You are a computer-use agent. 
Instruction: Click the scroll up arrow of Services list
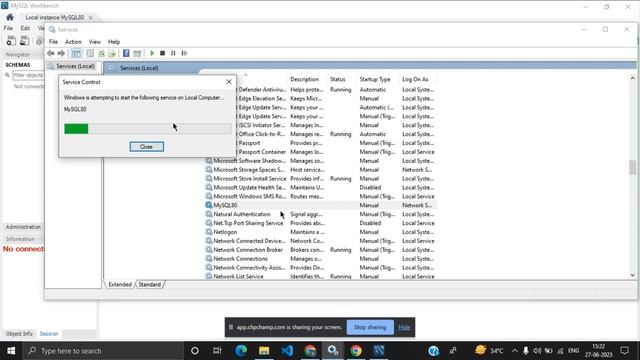(632, 78)
